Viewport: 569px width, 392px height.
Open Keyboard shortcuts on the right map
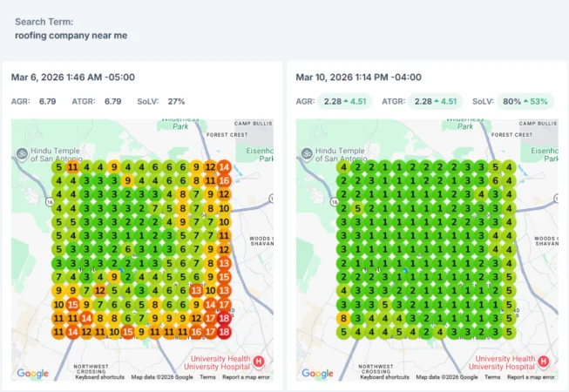pos(384,377)
